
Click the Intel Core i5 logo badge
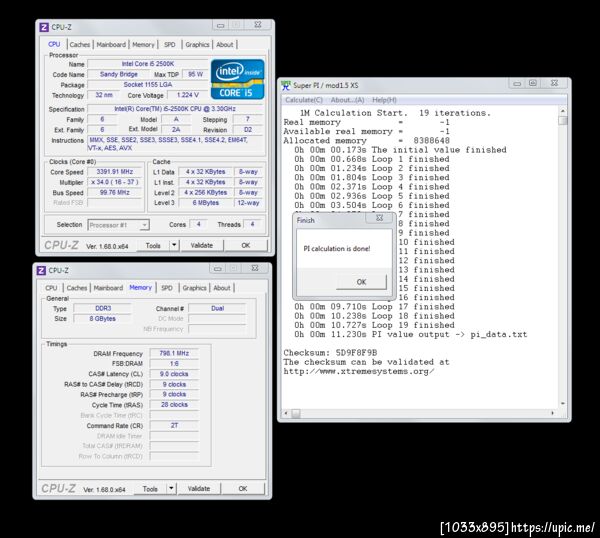[x=237, y=79]
